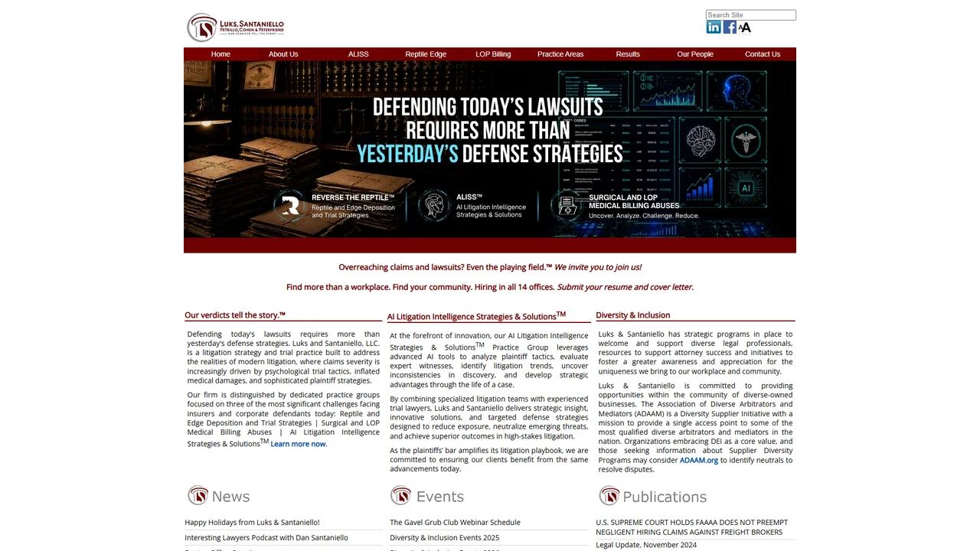Click the News section heading

[230, 497]
